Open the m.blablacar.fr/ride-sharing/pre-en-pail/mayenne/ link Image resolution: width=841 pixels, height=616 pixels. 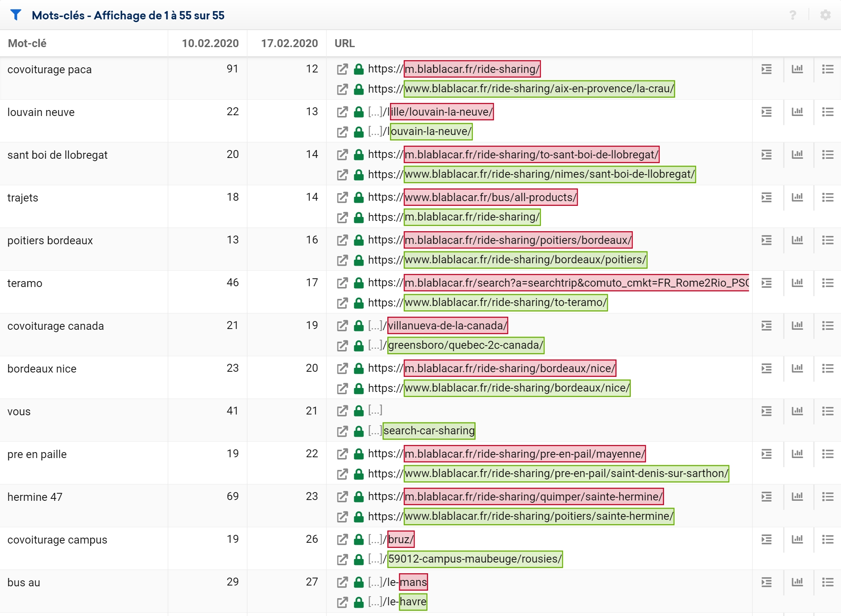pyautogui.click(x=525, y=454)
